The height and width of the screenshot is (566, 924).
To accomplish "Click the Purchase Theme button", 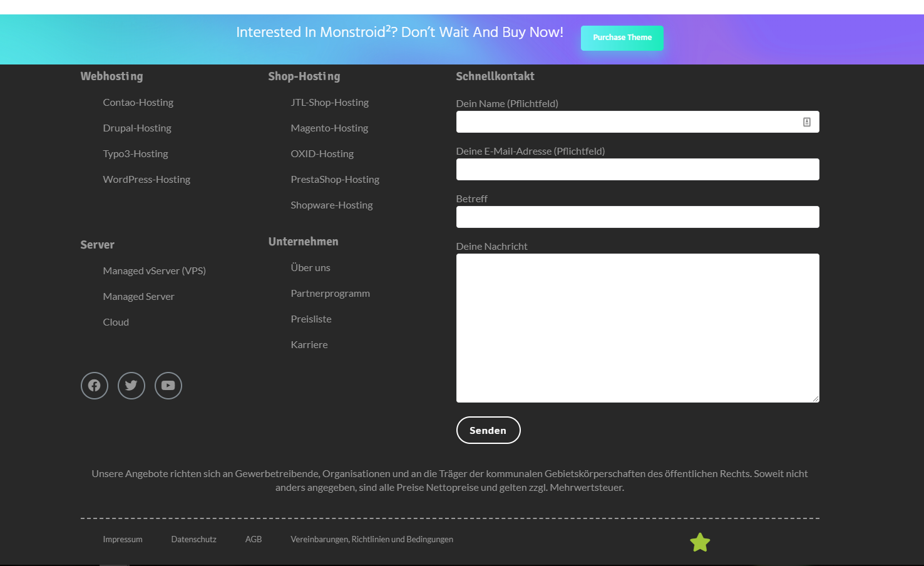I will (x=622, y=38).
